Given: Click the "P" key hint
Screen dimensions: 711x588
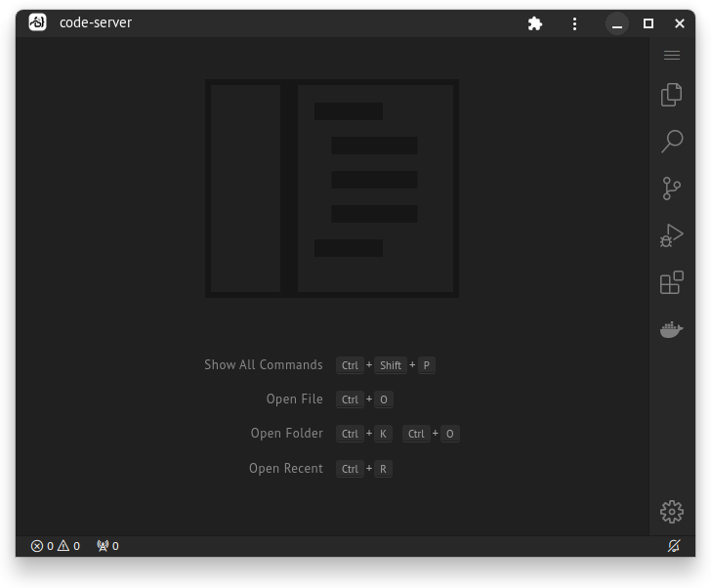Looking at the screenshot, I should [x=426, y=365].
